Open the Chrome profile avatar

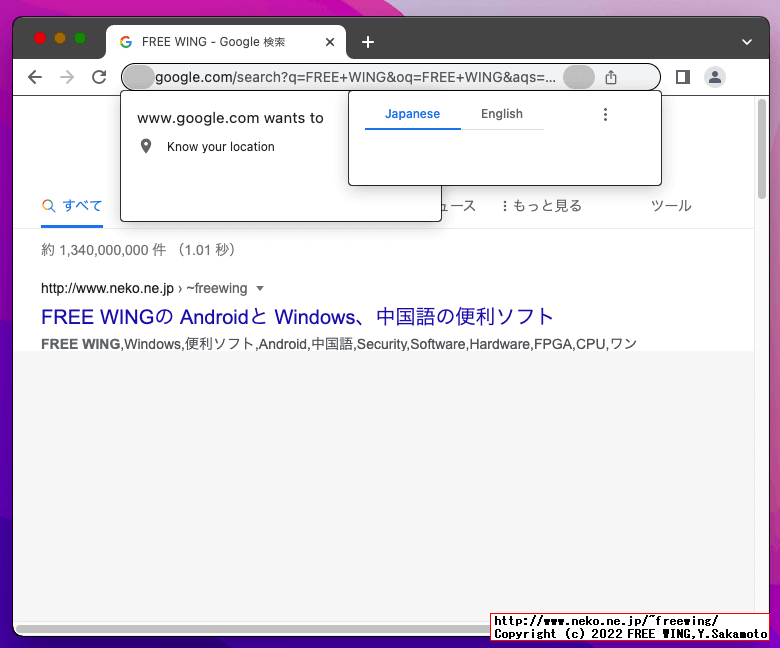tap(715, 77)
